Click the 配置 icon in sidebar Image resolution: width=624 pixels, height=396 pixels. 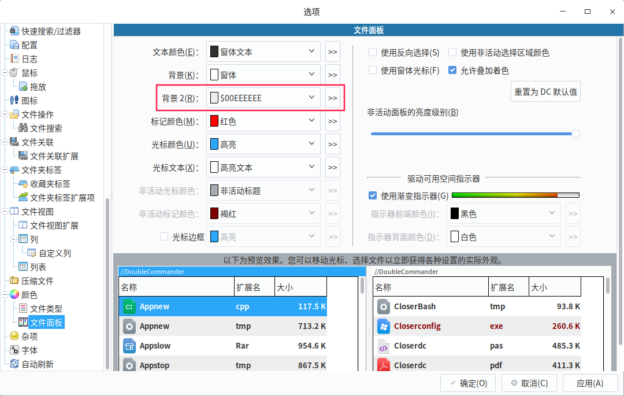[14, 45]
